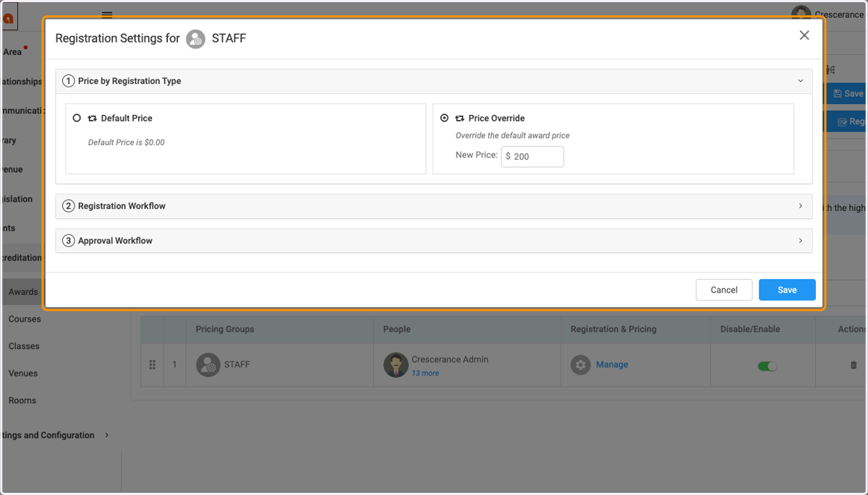Toggle the STAFF Disable/Enable switch

tap(767, 366)
